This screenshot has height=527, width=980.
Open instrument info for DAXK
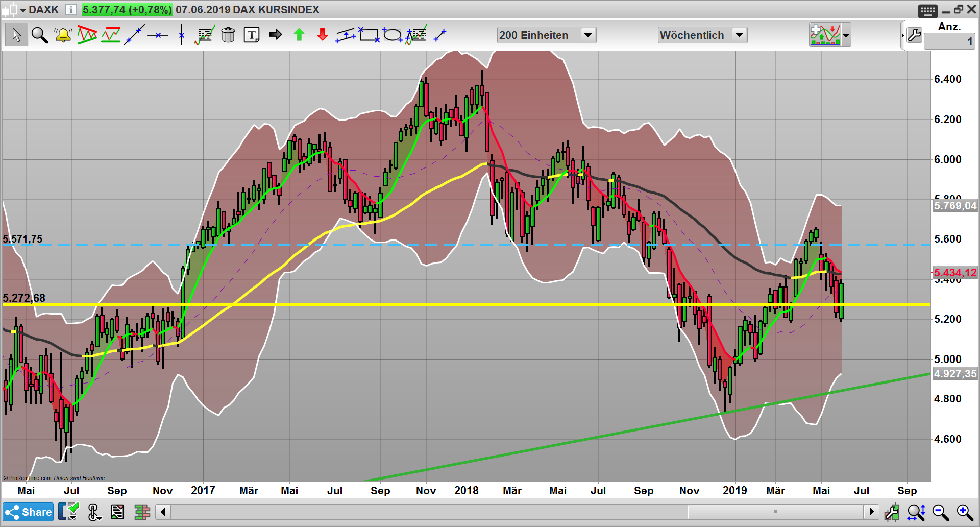[71, 10]
